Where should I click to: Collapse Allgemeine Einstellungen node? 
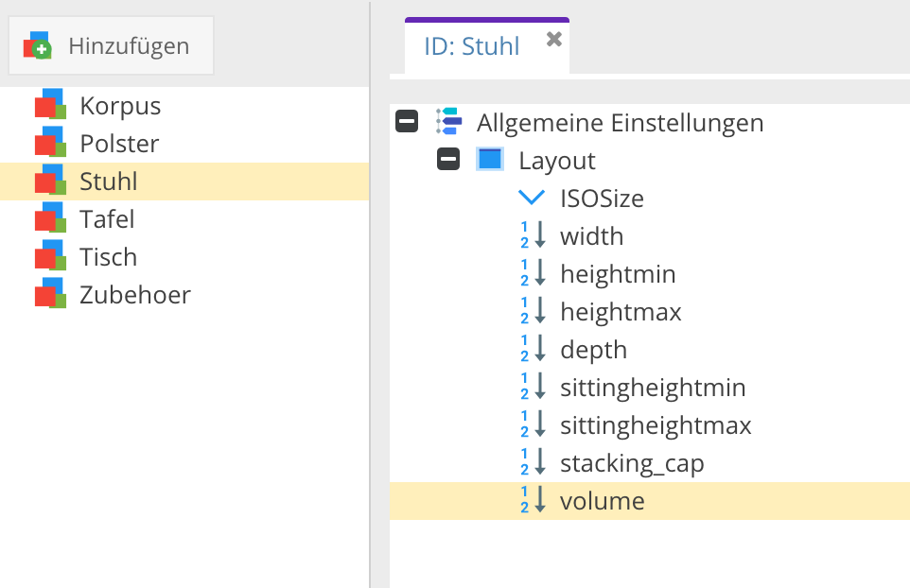(x=407, y=122)
